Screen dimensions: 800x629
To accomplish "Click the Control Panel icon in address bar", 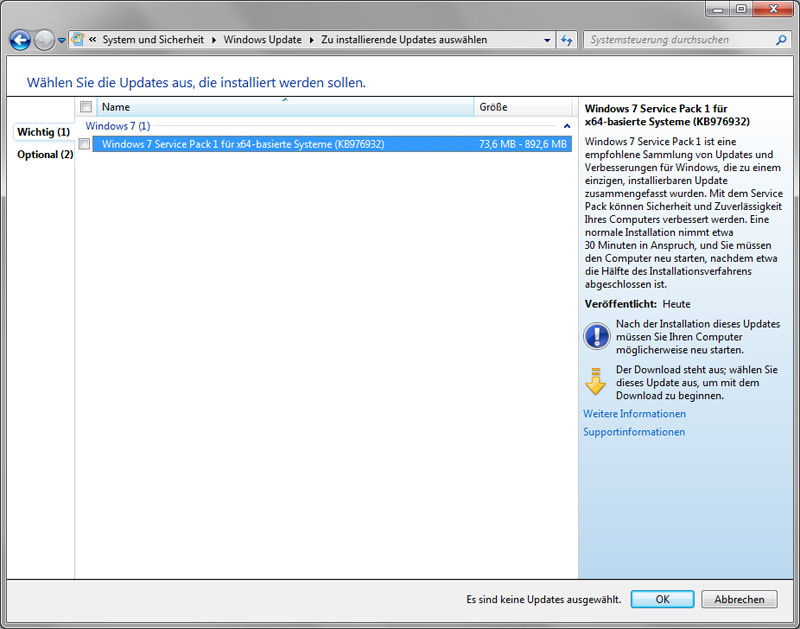I will coord(78,39).
